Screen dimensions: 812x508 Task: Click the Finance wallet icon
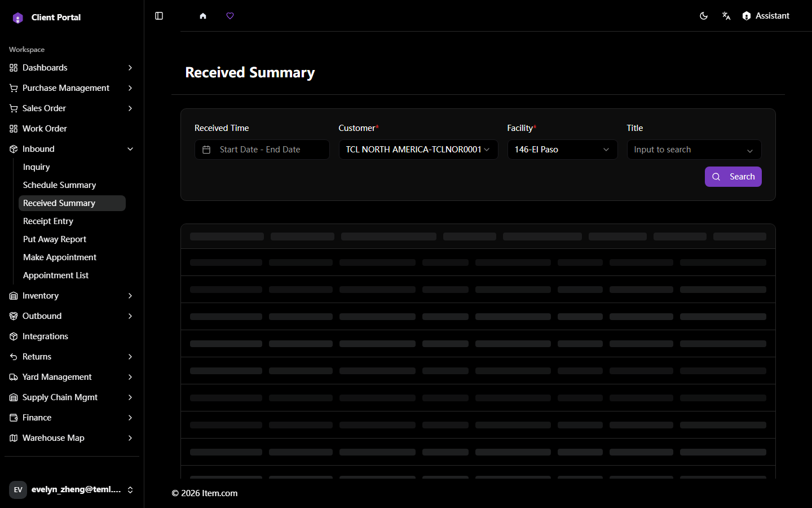[x=14, y=418]
